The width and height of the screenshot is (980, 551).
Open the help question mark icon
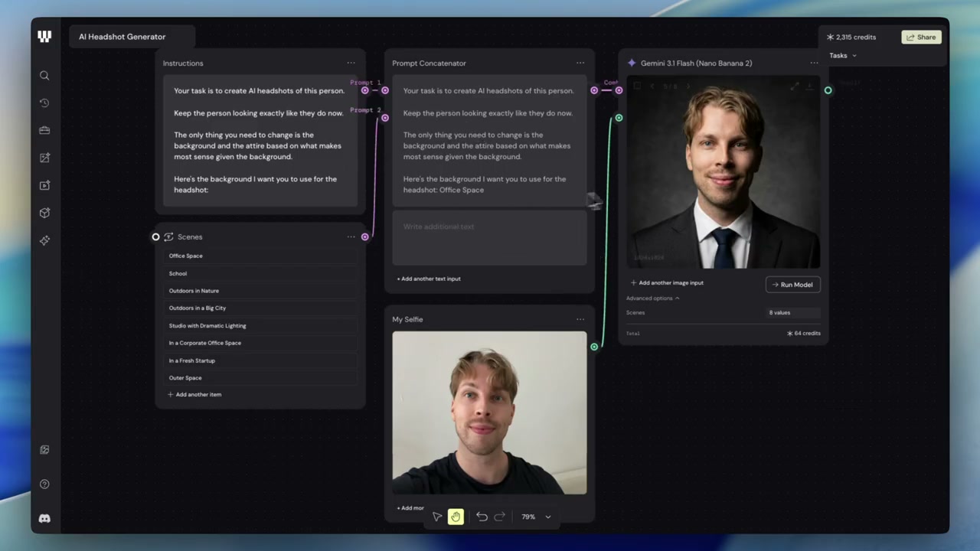(44, 484)
